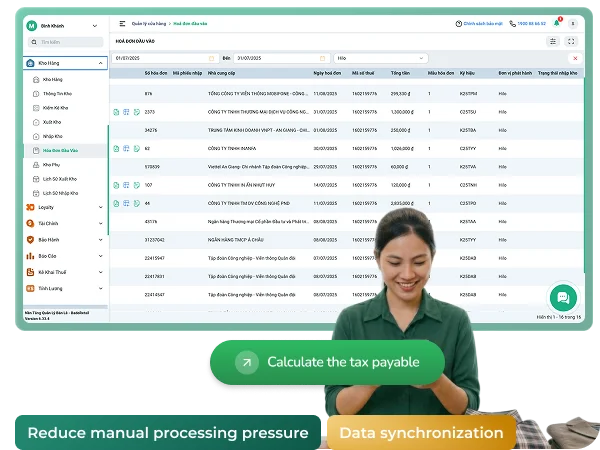Open the end date calendar icon
Screen dimensions: 600x450
tap(322, 58)
